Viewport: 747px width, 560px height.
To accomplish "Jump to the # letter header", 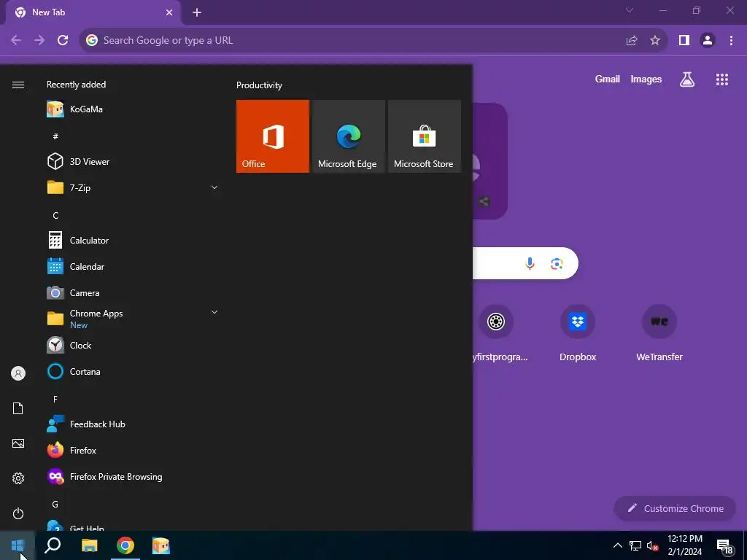I will 55,136.
